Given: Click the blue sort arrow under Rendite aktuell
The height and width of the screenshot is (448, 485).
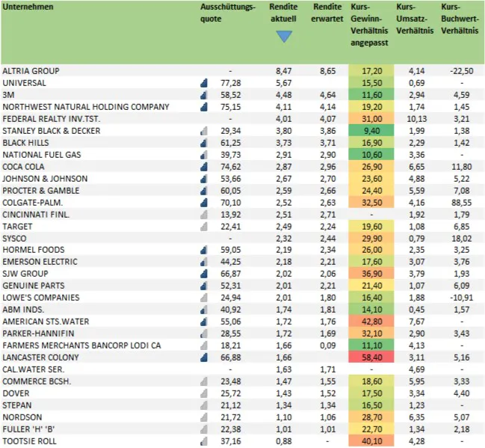Looking at the screenshot, I should (x=284, y=37).
